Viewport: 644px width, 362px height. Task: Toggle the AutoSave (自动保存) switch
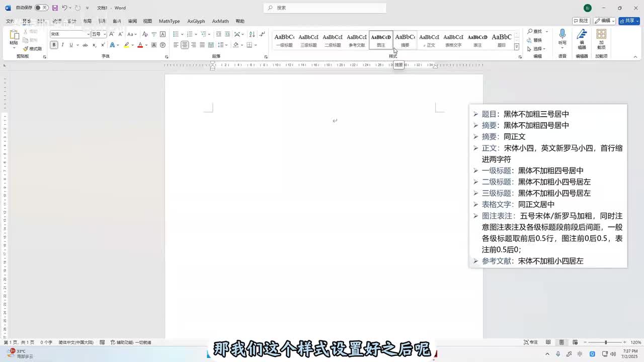point(41,8)
